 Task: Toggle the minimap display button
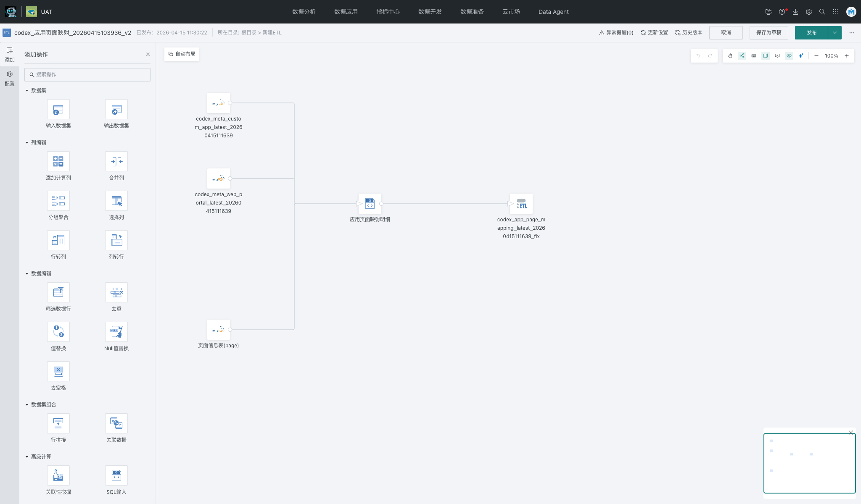766,56
